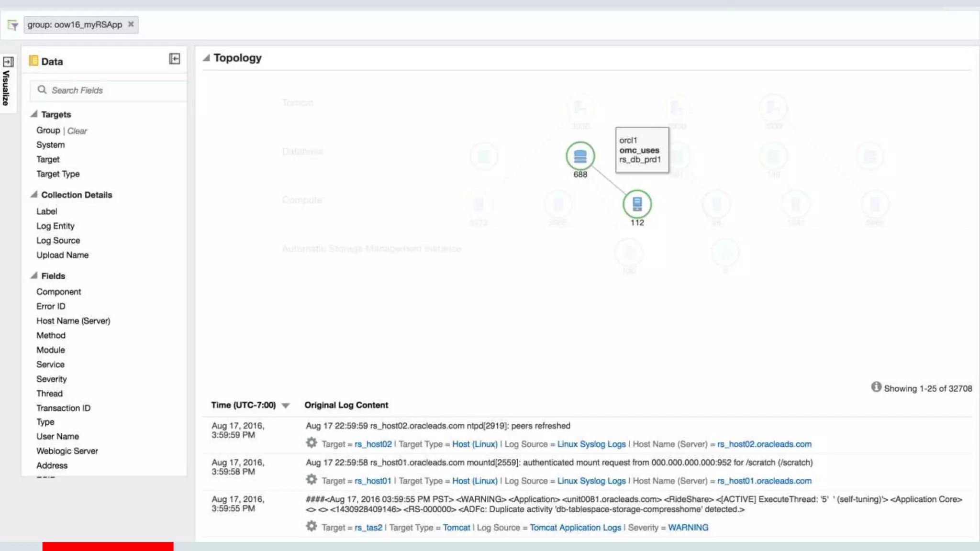
Task: Select the Severity field
Action: coord(52,379)
